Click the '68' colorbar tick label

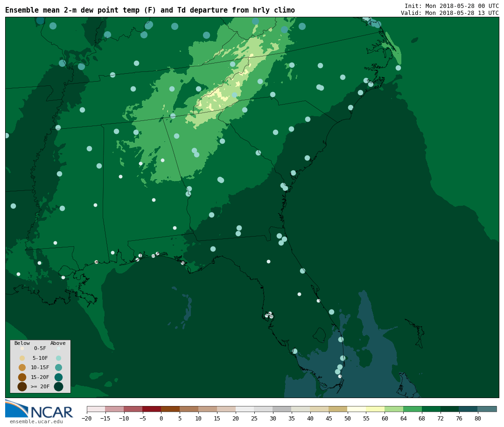click(422, 419)
